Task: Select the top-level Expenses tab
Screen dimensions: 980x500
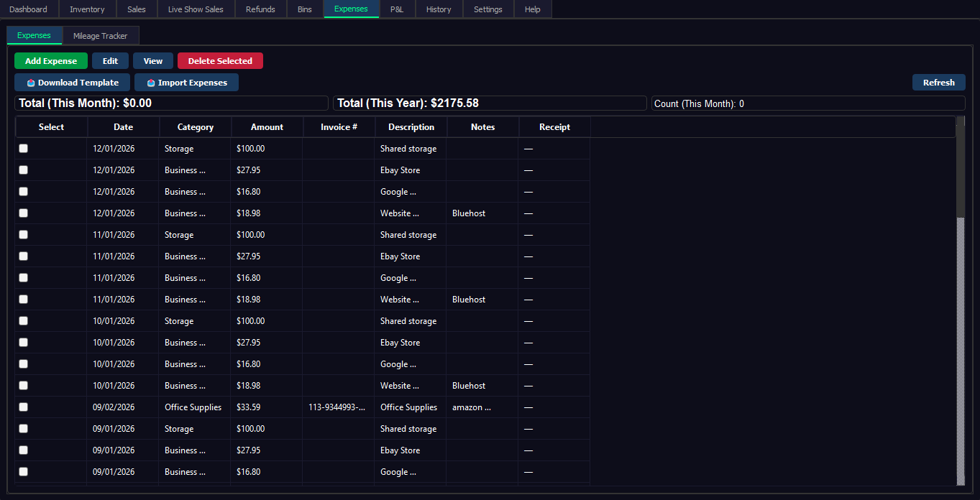Action: (x=351, y=9)
